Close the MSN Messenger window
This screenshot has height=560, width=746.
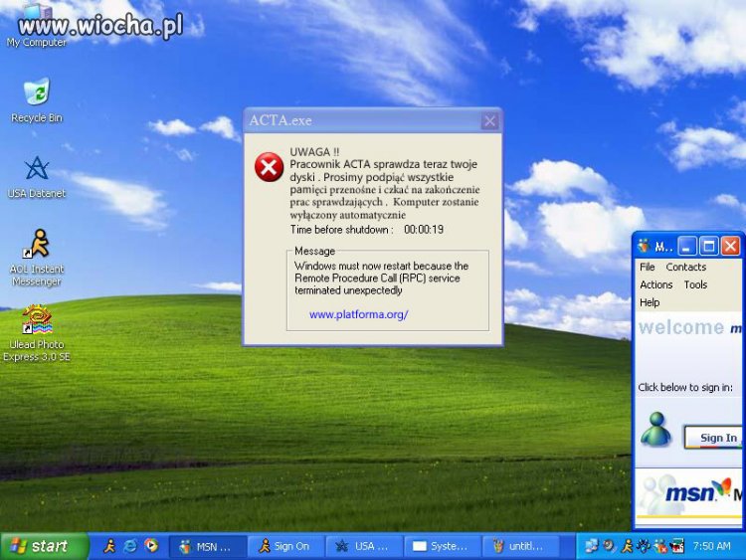pyautogui.click(x=730, y=247)
